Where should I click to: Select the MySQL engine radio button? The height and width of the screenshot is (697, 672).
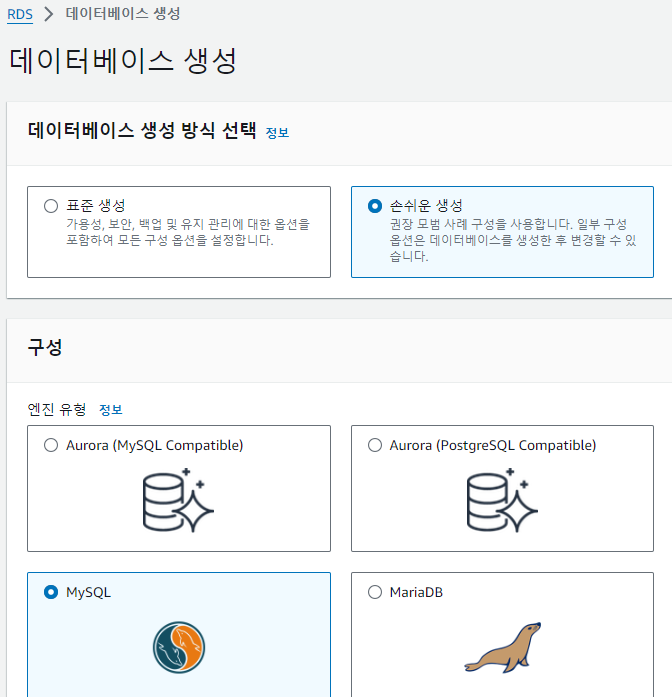tap(51, 592)
